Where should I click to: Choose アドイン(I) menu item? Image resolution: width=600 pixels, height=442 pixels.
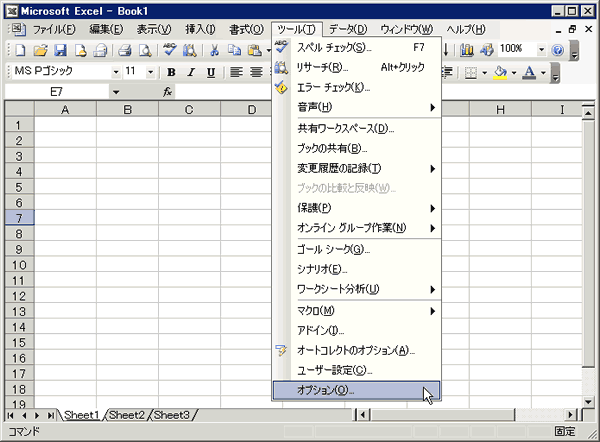point(357,331)
